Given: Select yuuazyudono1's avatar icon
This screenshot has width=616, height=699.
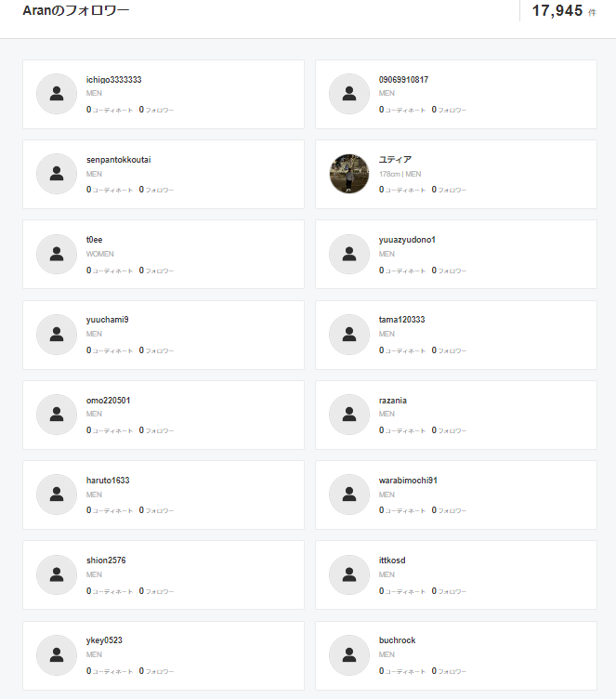Looking at the screenshot, I should pos(349,254).
